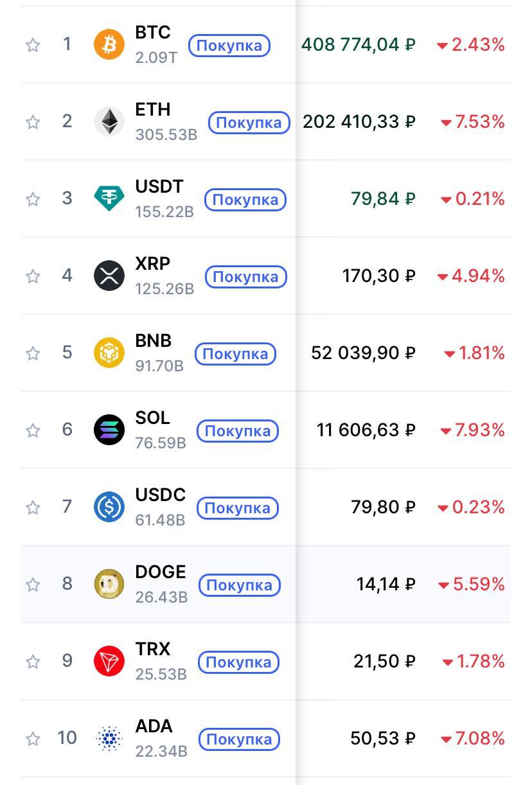Click the Dogecoin logo
Viewport: 532px width, 785px height.
click(x=109, y=585)
